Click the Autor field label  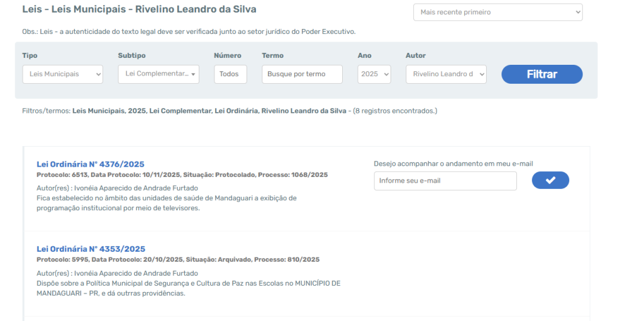point(416,55)
